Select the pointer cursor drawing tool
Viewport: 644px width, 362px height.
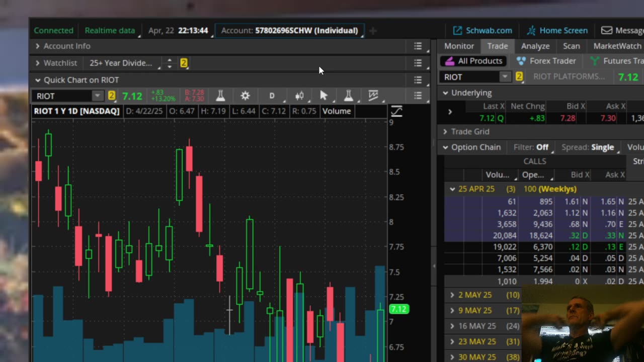(x=324, y=96)
